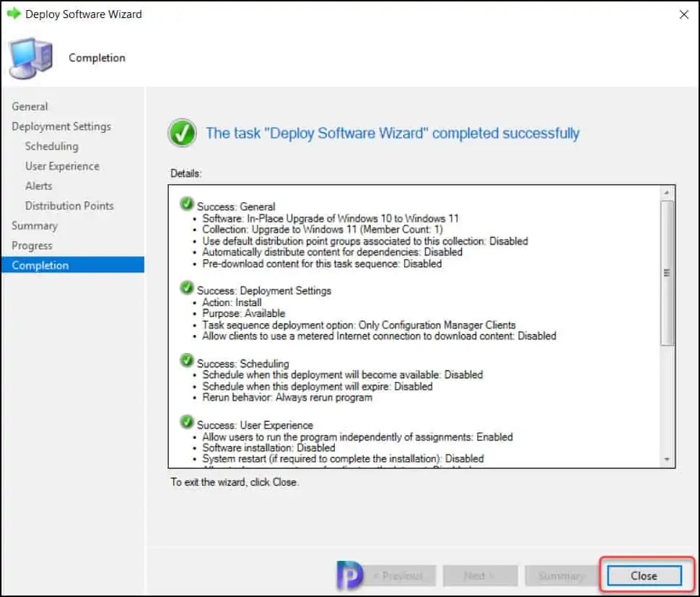Close the wizard using the title bar X

point(683,14)
